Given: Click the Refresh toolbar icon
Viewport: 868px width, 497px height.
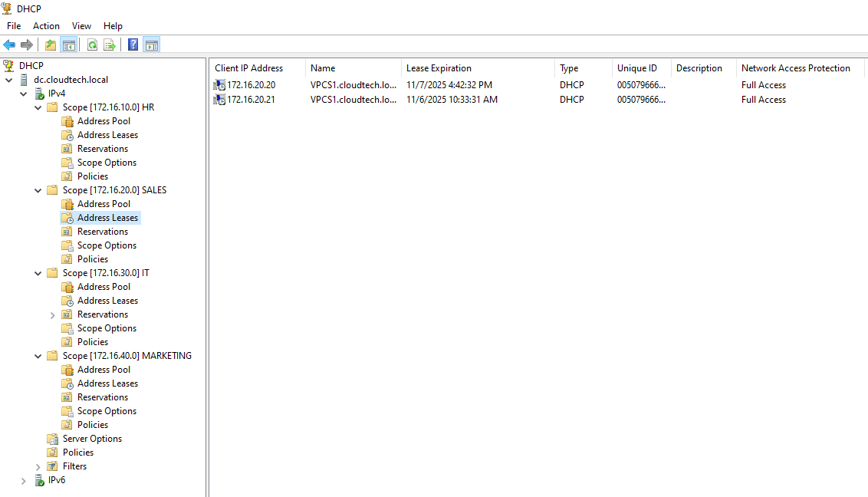Looking at the screenshot, I should pyautogui.click(x=92, y=45).
